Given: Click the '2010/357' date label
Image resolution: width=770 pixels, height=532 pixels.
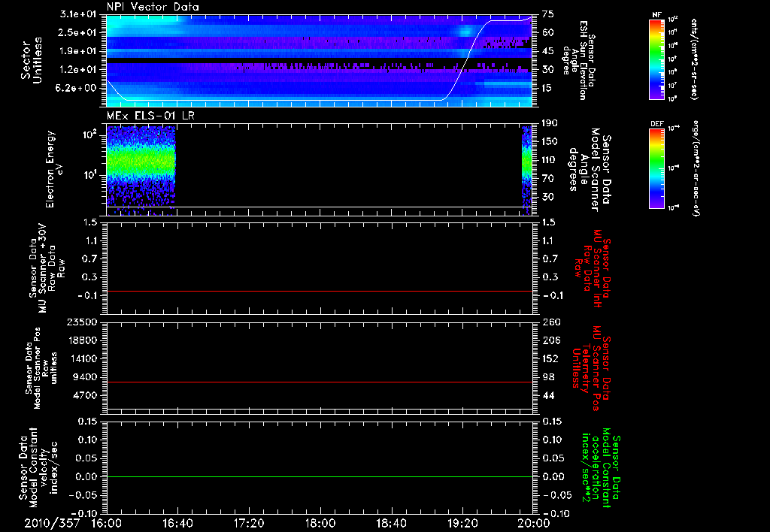Looking at the screenshot, I should 52,523.
